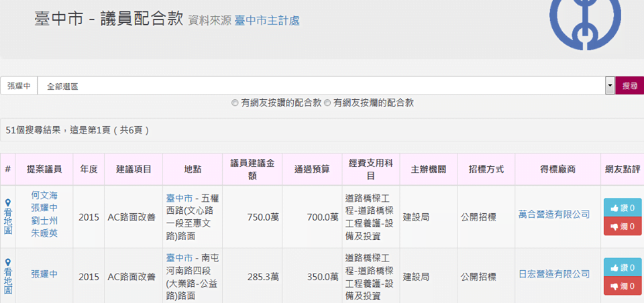Select the 有網友按爛的配合款 radio option
This screenshot has height=303, width=644.
(x=327, y=103)
